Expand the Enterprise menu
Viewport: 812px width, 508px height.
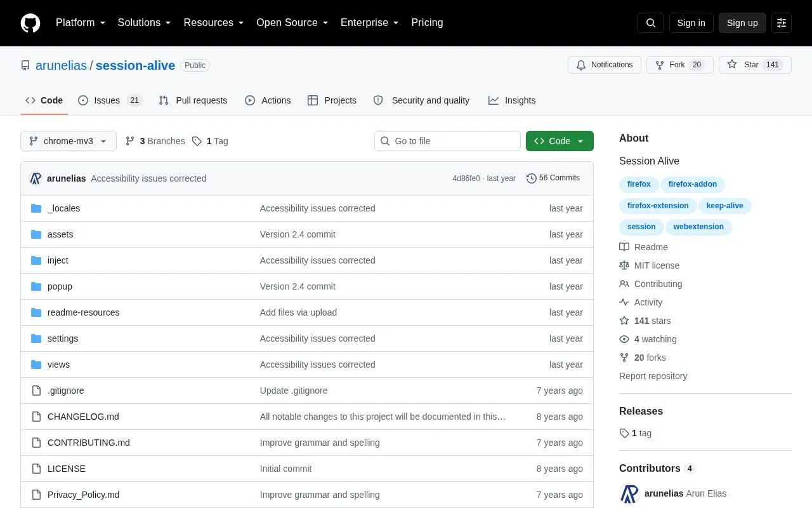click(x=370, y=23)
